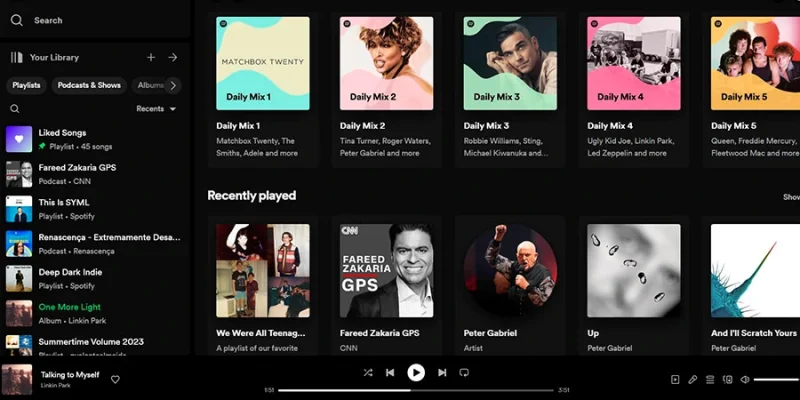This screenshot has height=400, width=800.
Task: Open the Daily Mix 2 cover art
Action: [387, 63]
